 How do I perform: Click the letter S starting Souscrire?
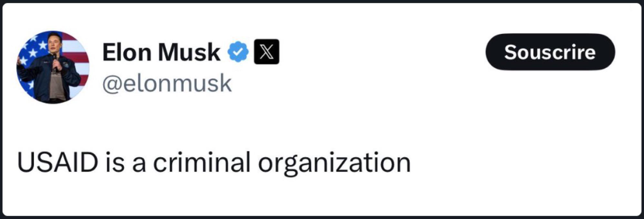point(510,52)
